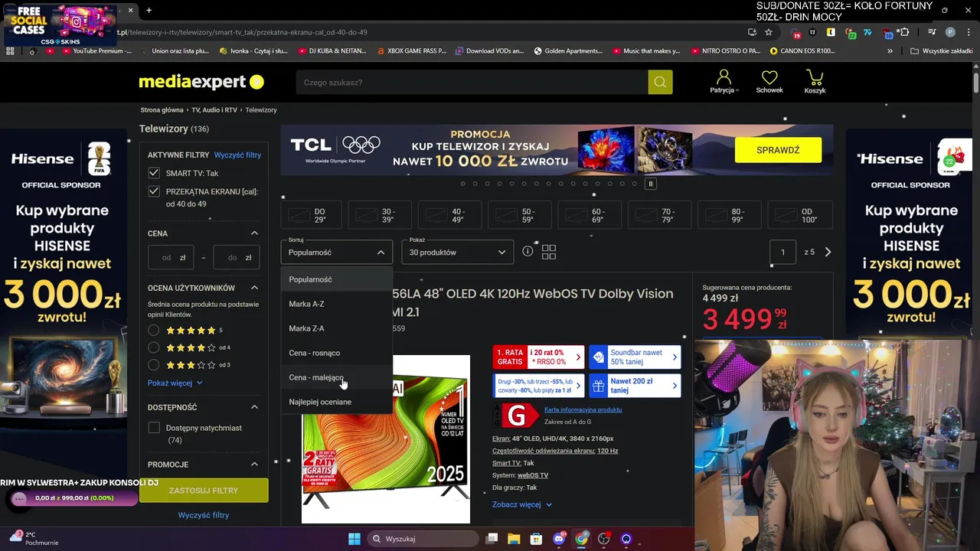Screen dimensions: 980x551
Task: Go to next results page arrow
Action: tap(828, 252)
